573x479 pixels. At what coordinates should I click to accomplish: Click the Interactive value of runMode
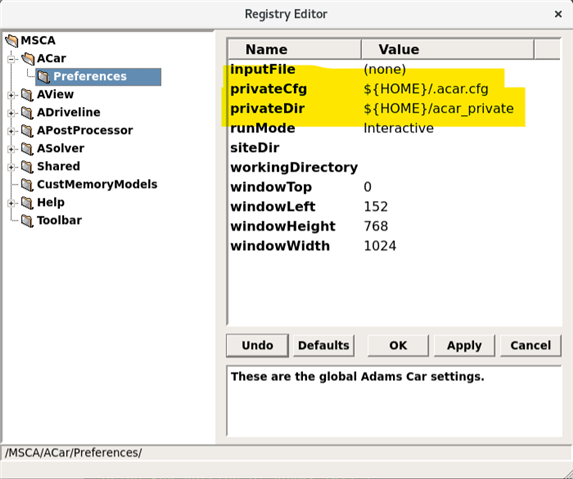[399, 128]
